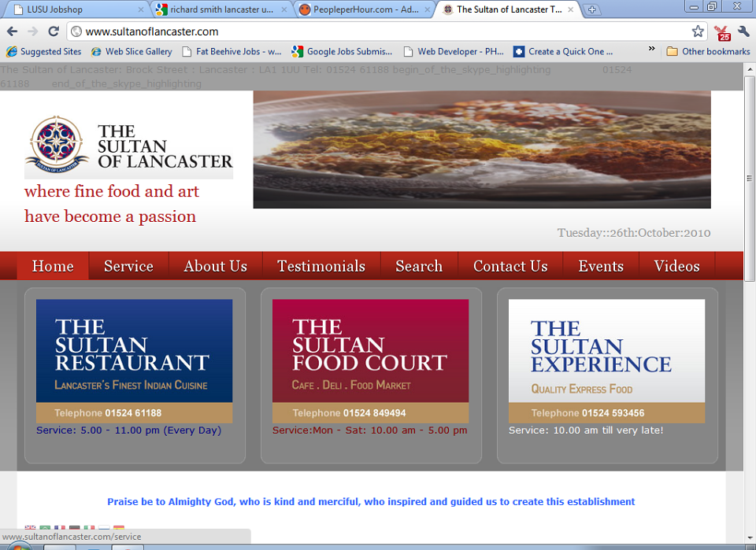Click the vertical scrollbar thumb
756x550 pixels.
(750, 178)
